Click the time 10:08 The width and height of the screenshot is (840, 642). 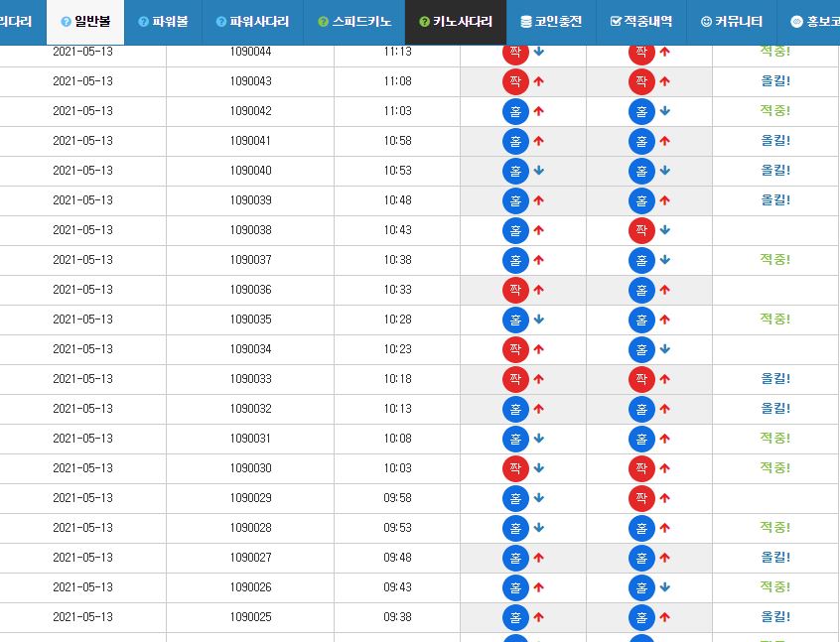click(397, 439)
